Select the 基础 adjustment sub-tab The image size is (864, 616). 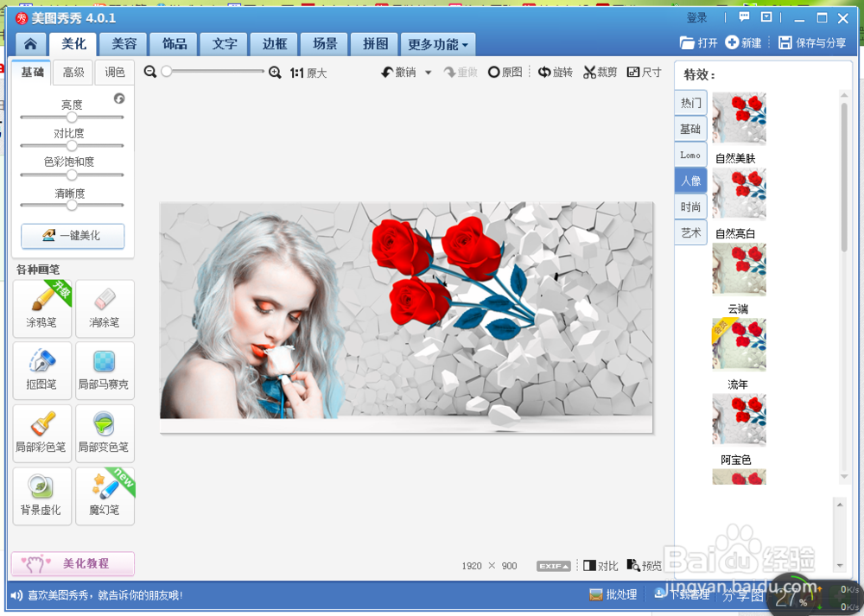(32, 73)
